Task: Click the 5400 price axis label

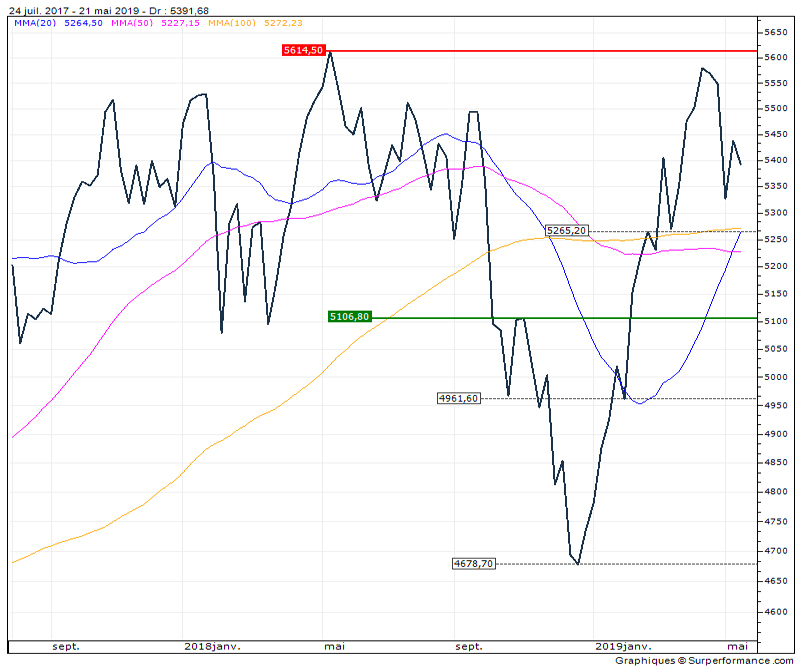Action: (x=776, y=160)
